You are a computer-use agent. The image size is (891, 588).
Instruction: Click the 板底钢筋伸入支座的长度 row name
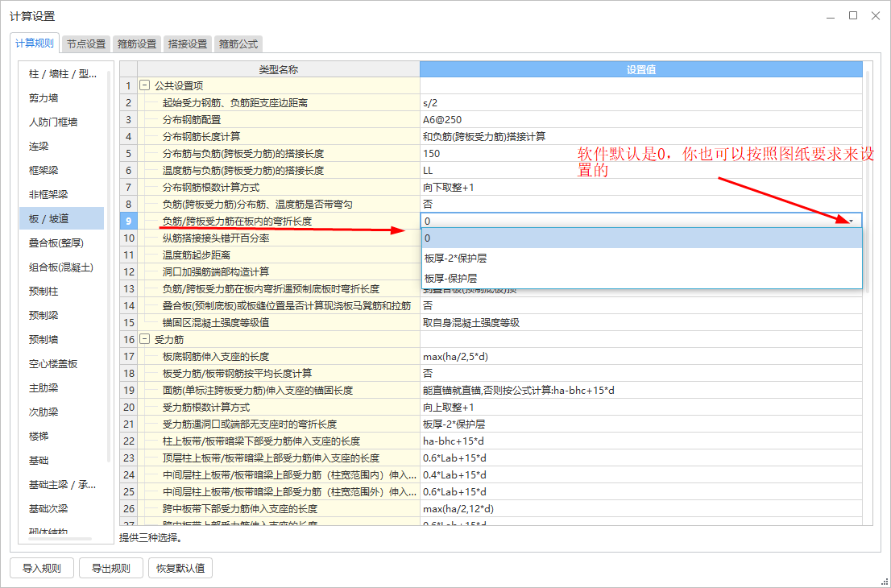[x=216, y=356]
